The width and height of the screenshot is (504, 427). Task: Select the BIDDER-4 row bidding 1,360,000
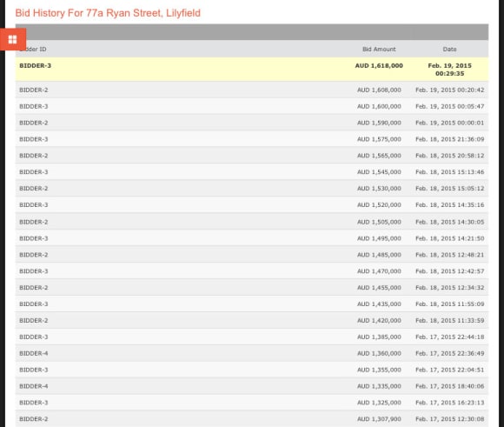pos(252,353)
